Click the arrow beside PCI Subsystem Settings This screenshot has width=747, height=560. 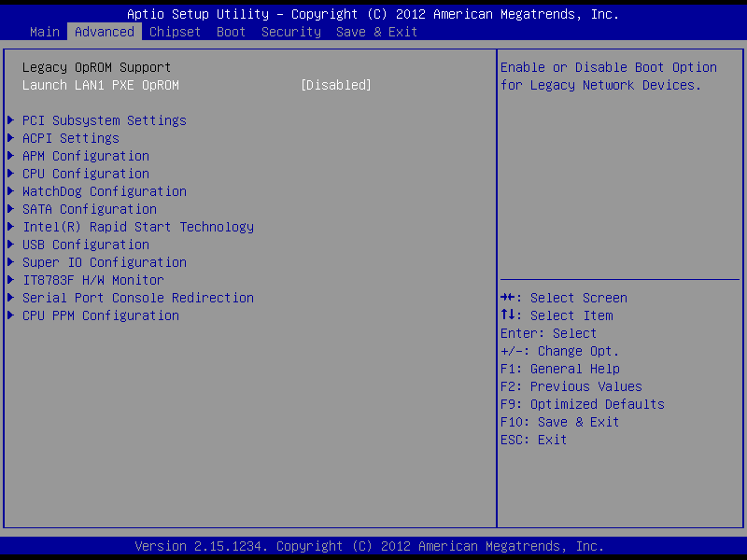pyautogui.click(x=11, y=120)
